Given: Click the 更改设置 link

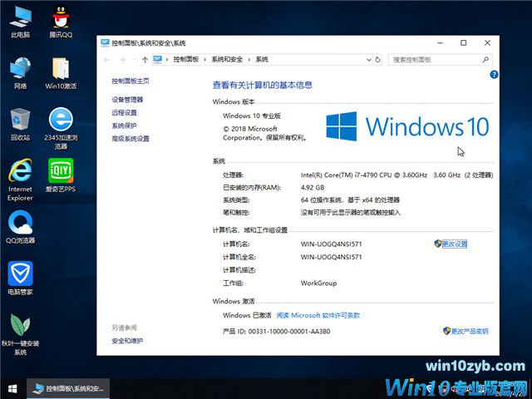Looking at the screenshot, I should coord(455,244).
